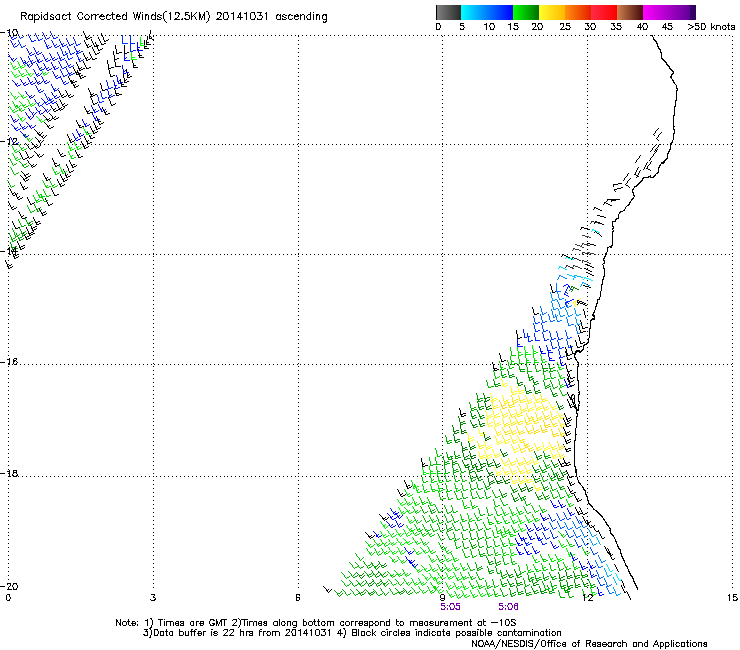Viewport: 740px width, 650px height.
Task: Click the latitude axis label -12
Action: (10, 142)
